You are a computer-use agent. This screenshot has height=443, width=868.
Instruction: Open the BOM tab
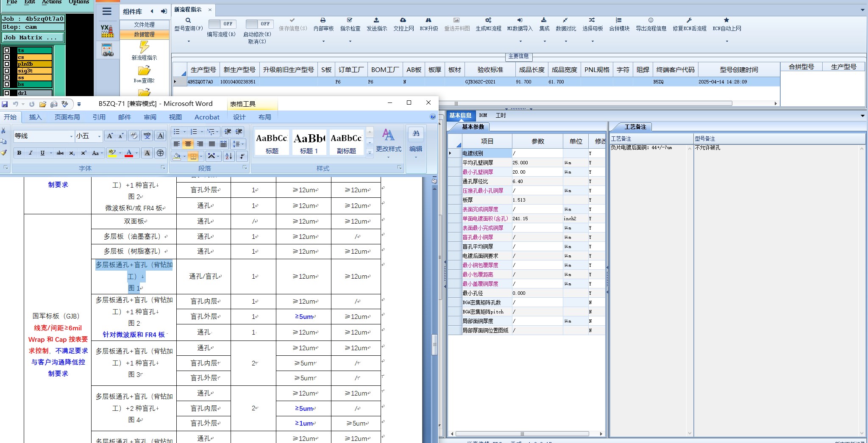coord(483,115)
